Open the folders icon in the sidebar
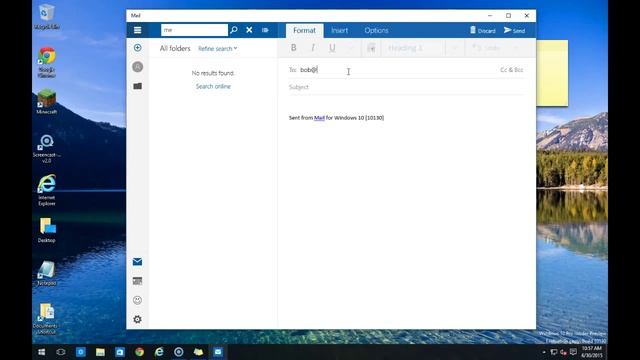This screenshot has width=640, height=360. tap(138, 86)
